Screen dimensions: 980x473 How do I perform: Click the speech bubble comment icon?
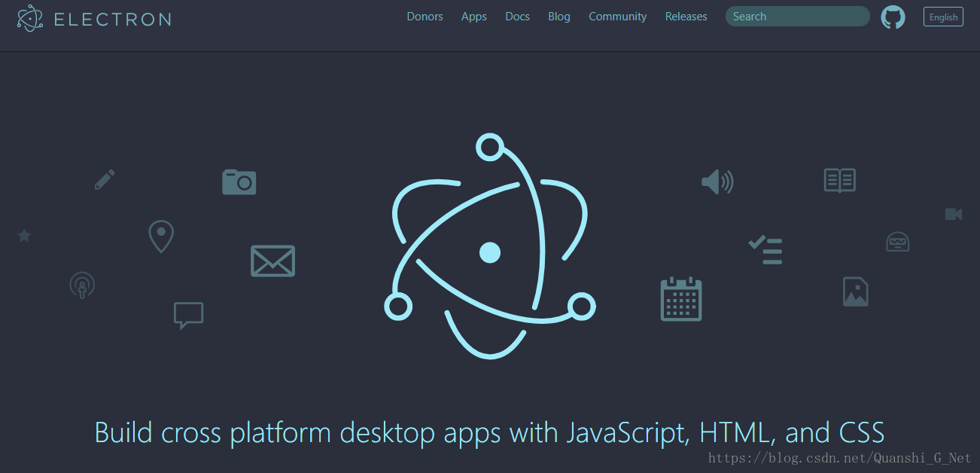[x=188, y=316]
